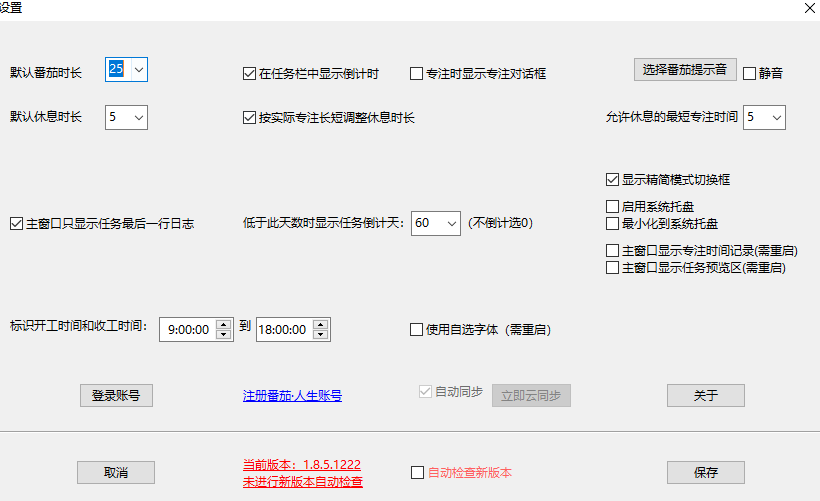Click the 当前版本 1.8.5.1222 link
The image size is (820, 501).
[x=302, y=464]
